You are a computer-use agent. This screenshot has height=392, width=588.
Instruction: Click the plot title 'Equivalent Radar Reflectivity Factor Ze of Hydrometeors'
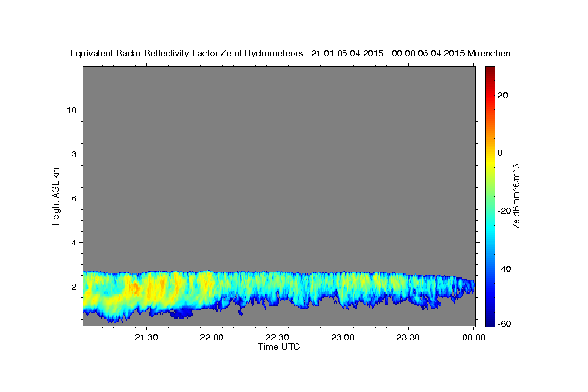pyautogui.click(x=186, y=53)
